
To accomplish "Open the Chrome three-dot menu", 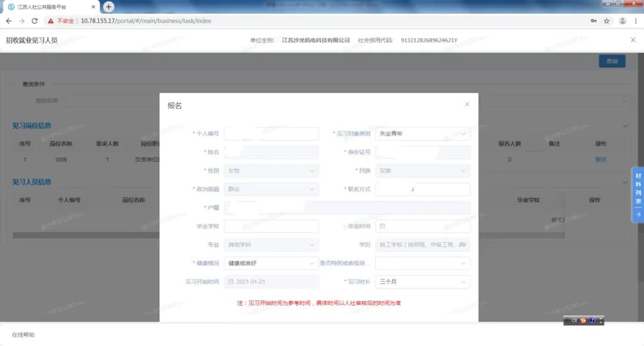I will [636, 21].
